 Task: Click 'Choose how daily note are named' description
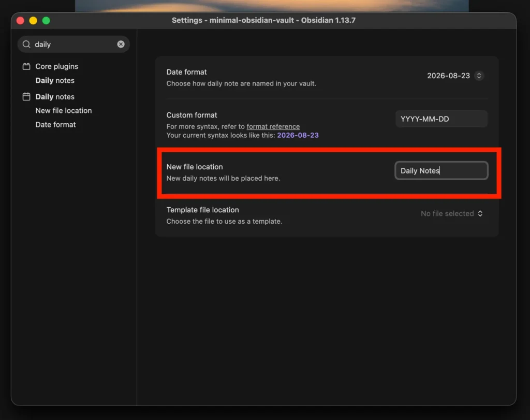(x=241, y=83)
